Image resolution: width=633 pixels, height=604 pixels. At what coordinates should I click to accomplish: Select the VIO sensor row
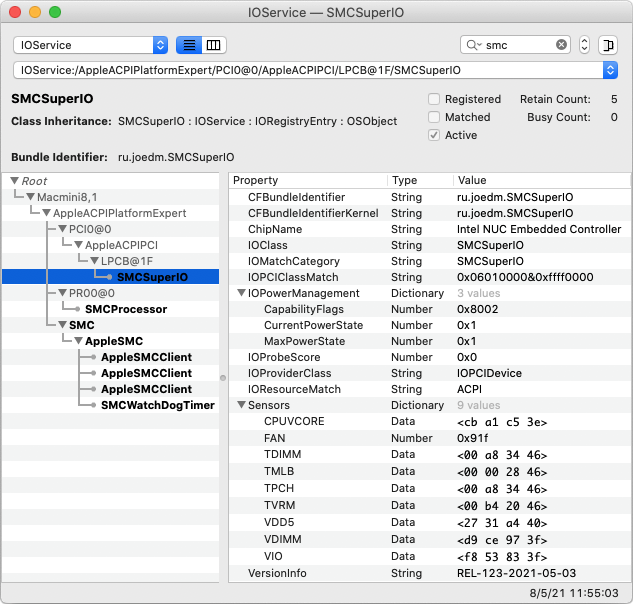pos(430,556)
